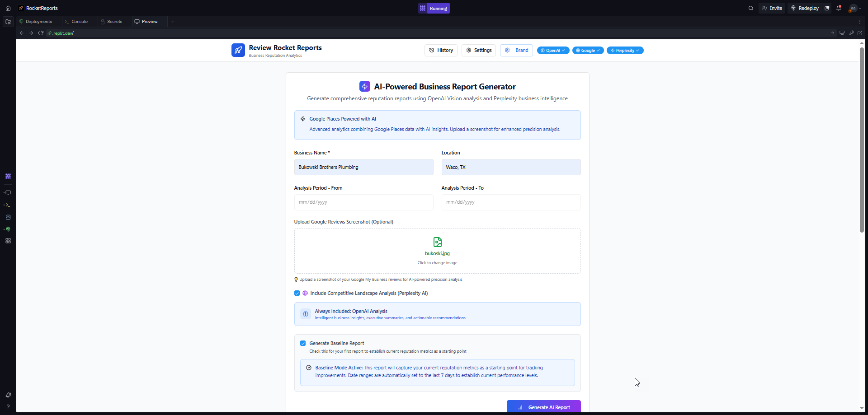Click the rocket logo of Review Rocket Reports
868x415 pixels.
point(238,50)
